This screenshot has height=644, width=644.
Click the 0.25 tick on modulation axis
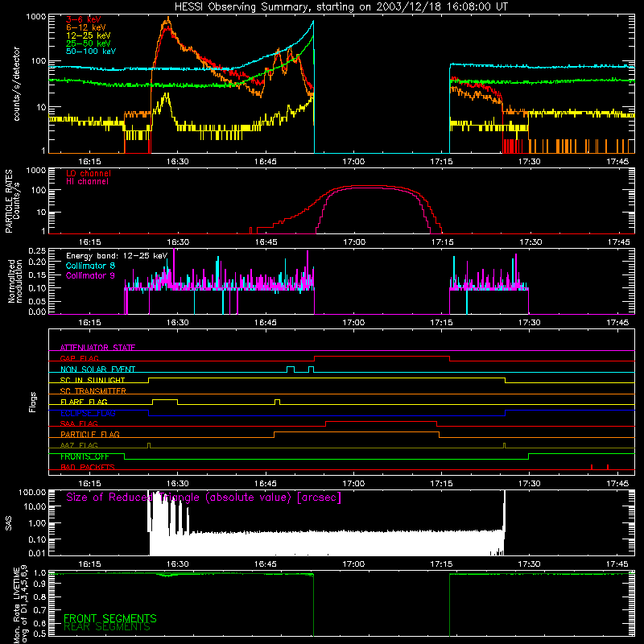pos(37,251)
